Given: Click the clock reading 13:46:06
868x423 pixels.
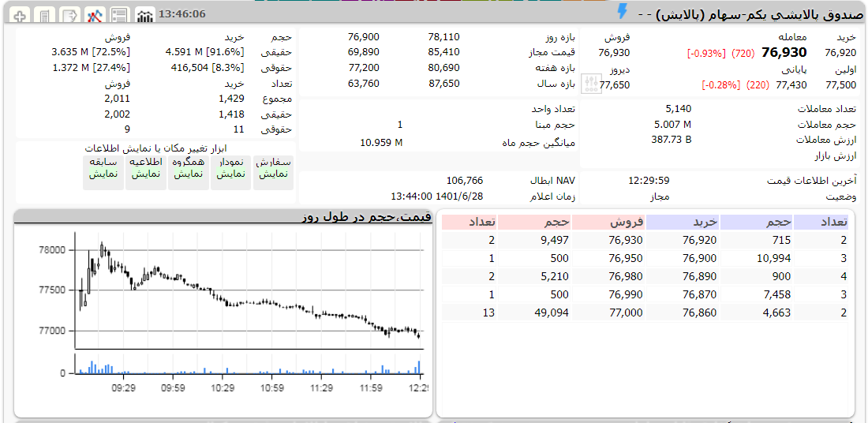Looking at the screenshot, I should (182, 14).
